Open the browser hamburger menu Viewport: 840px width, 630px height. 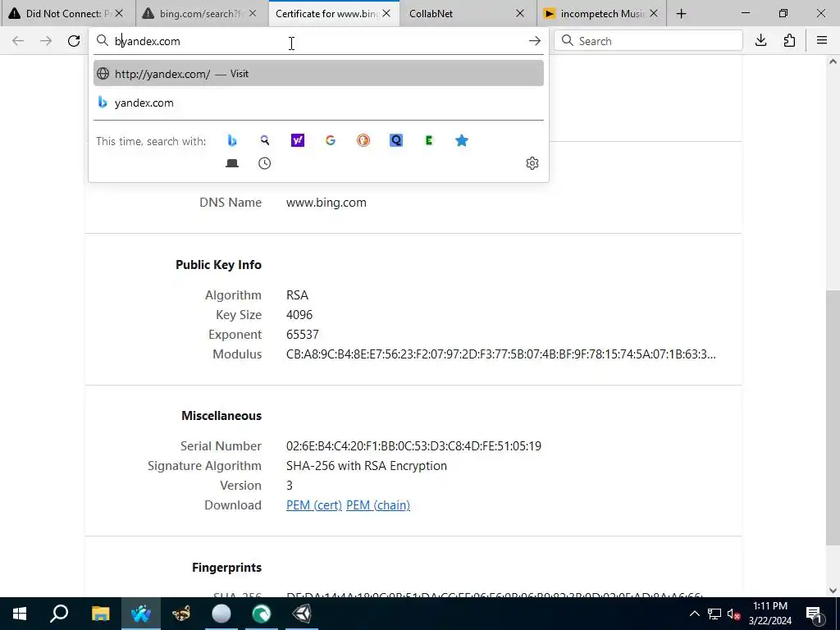pyautogui.click(x=822, y=41)
